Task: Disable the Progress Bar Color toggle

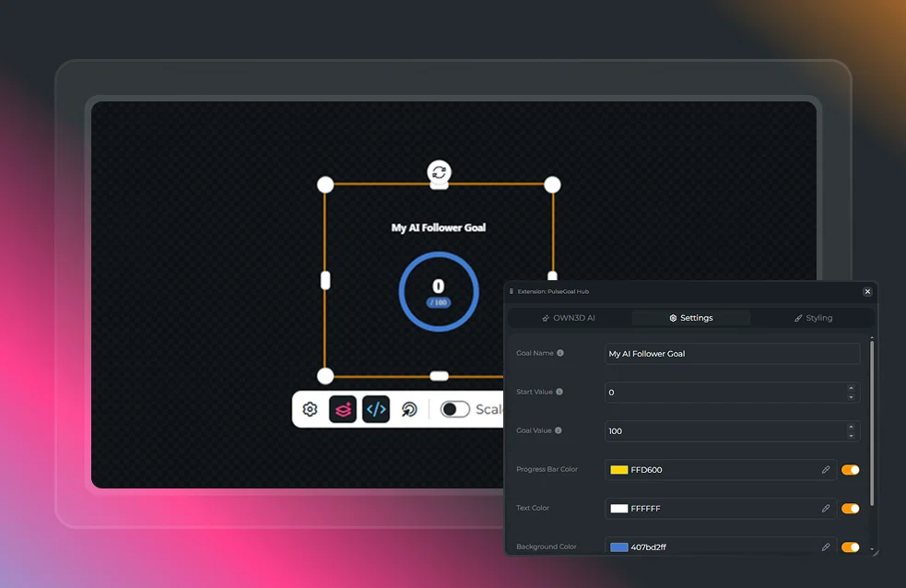Action: point(850,470)
